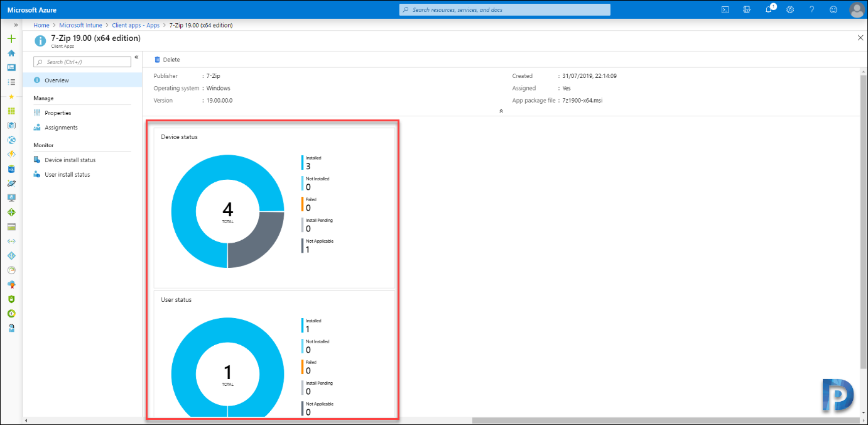The image size is (868, 425).
Task: Click Install Pending 0 in Device status legend
Action: click(x=318, y=225)
